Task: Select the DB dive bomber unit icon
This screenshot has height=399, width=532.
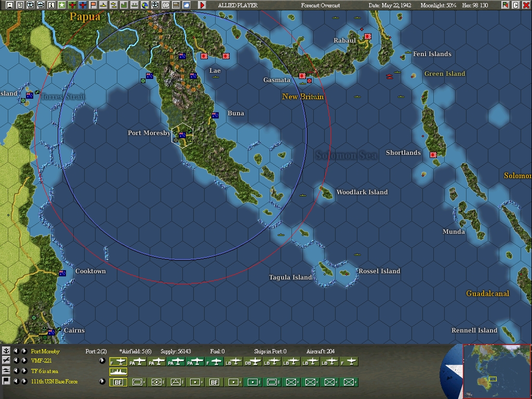Action: (253, 362)
